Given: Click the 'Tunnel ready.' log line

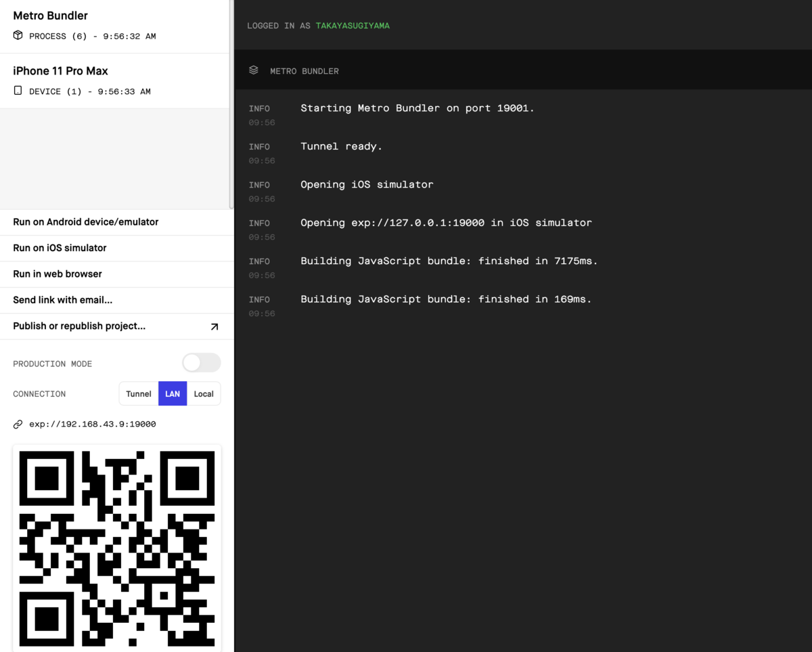Looking at the screenshot, I should pyautogui.click(x=342, y=146).
